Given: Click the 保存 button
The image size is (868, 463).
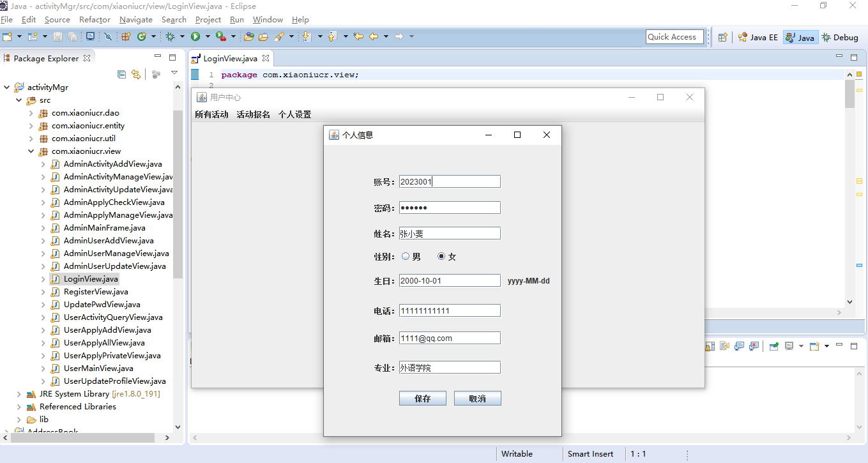Looking at the screenshot, I should tap(423, 398).
